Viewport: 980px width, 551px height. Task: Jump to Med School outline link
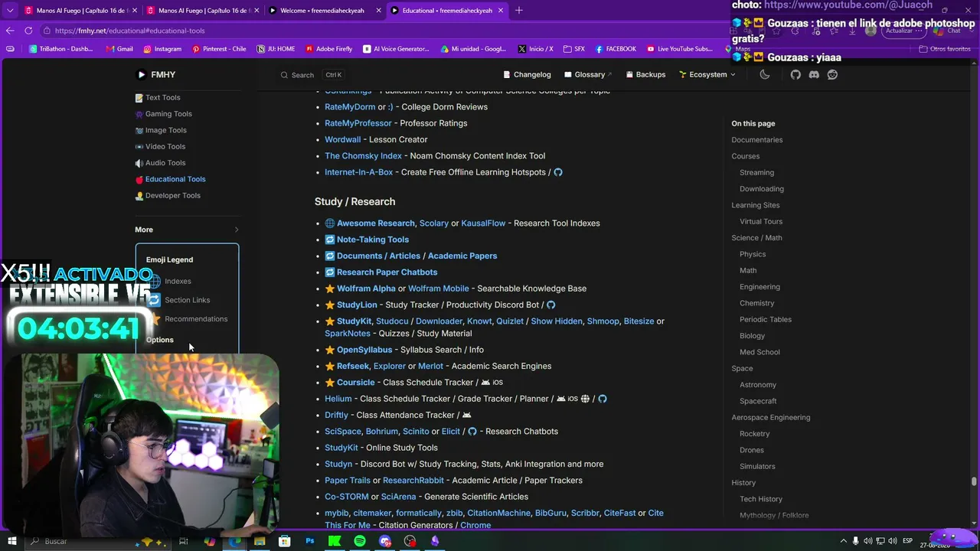tap(759, 352)
